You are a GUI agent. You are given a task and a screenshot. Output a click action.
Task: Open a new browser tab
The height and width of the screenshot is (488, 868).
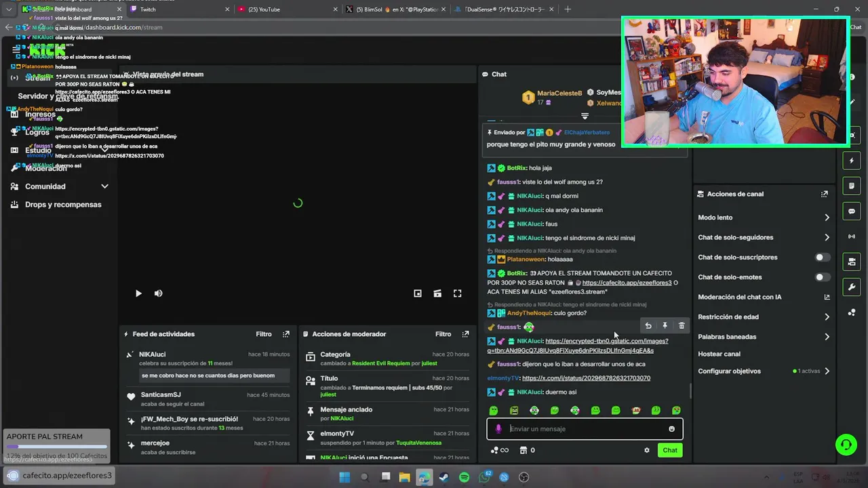point(568,9)
